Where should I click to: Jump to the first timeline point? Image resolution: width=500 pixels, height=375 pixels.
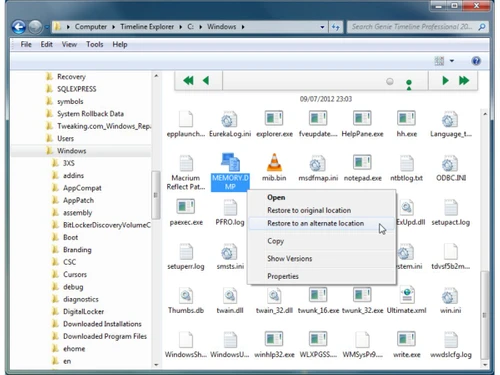click(188, 81)
